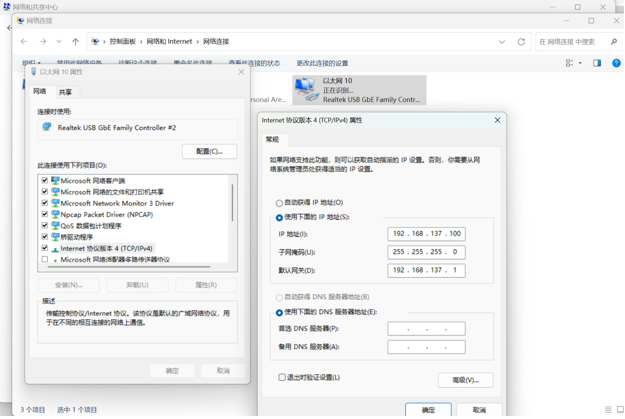Select the 以太网 10 adapter icon
This screenshot has height=419, width=625.
[306, 89]
